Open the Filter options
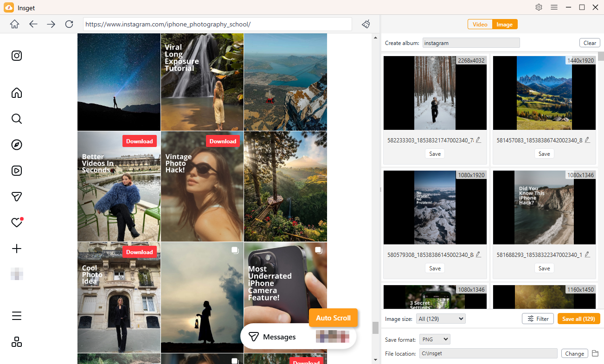The image size is (604, 364). click(x=538, y=319)
